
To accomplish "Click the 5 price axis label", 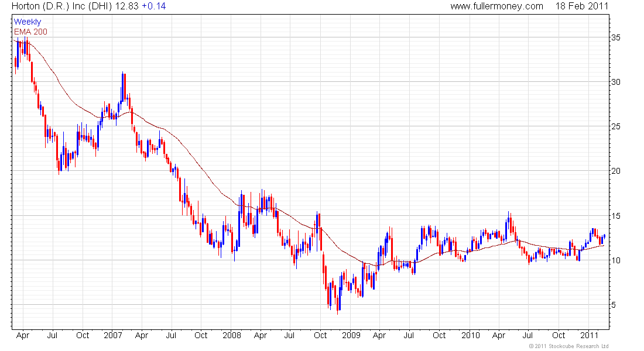I will coord(615,305).
